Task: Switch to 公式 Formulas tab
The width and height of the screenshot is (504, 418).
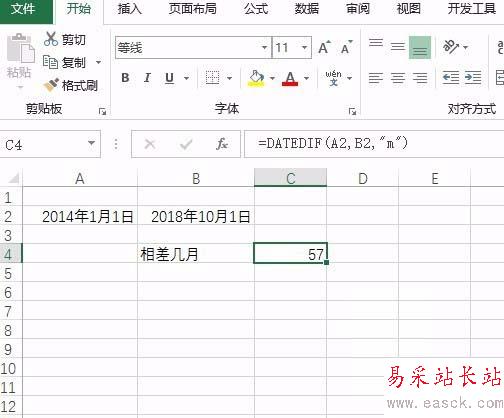Action: (256, 9)
